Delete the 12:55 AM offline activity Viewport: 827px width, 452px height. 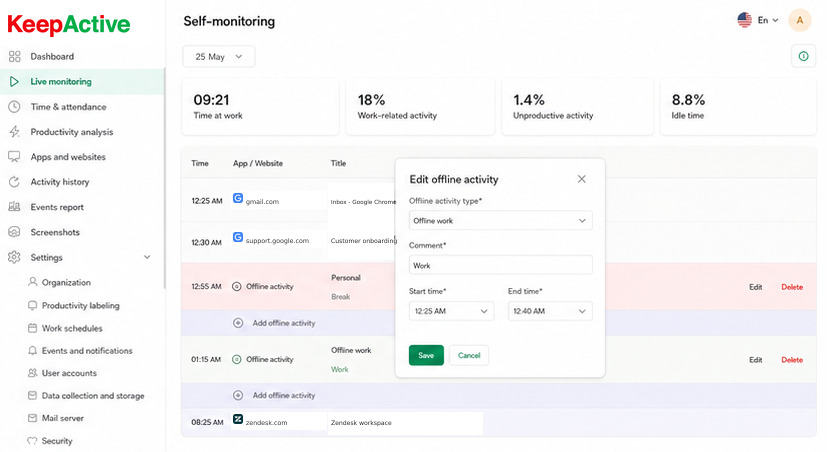point(792,287)
